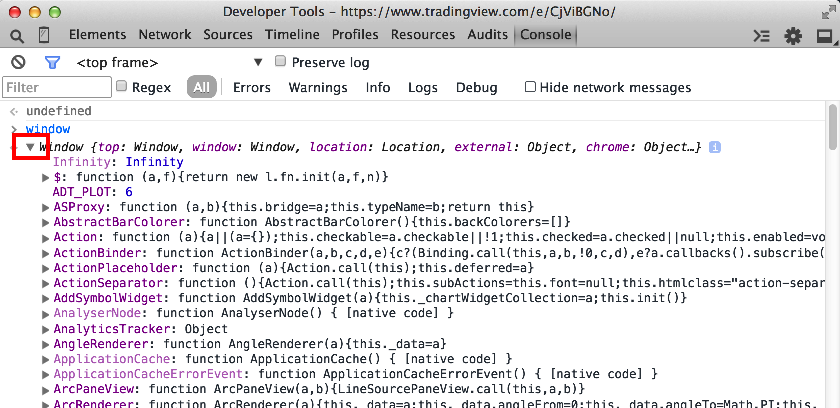Expand the AbstractBarColorer property
This screenshot has width=840, height=408.
point(46,222)
